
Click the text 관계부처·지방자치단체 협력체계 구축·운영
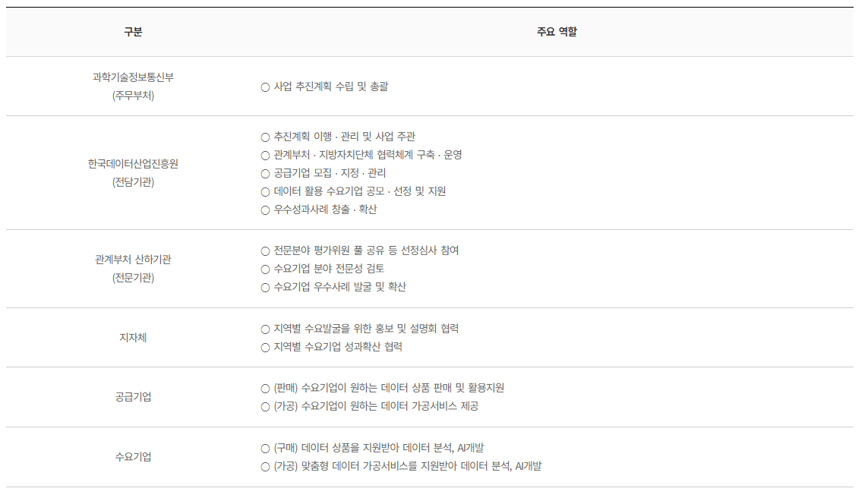(368, 154)
